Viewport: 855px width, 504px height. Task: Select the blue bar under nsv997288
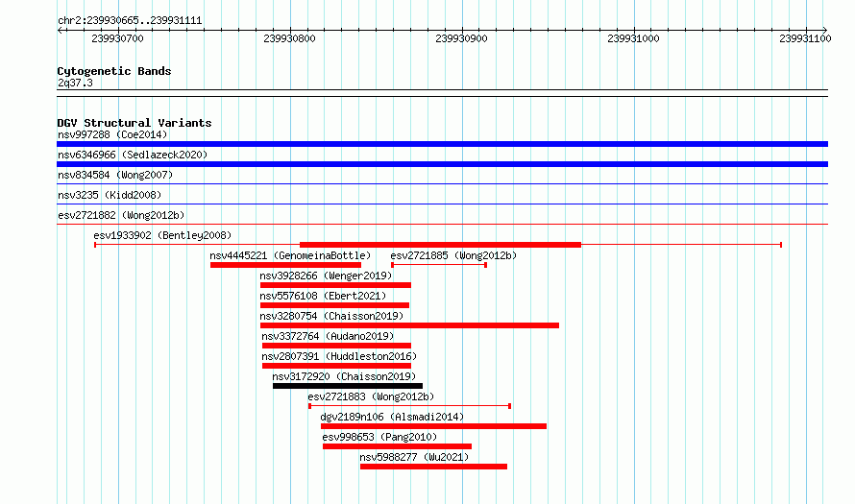[442, 144]
